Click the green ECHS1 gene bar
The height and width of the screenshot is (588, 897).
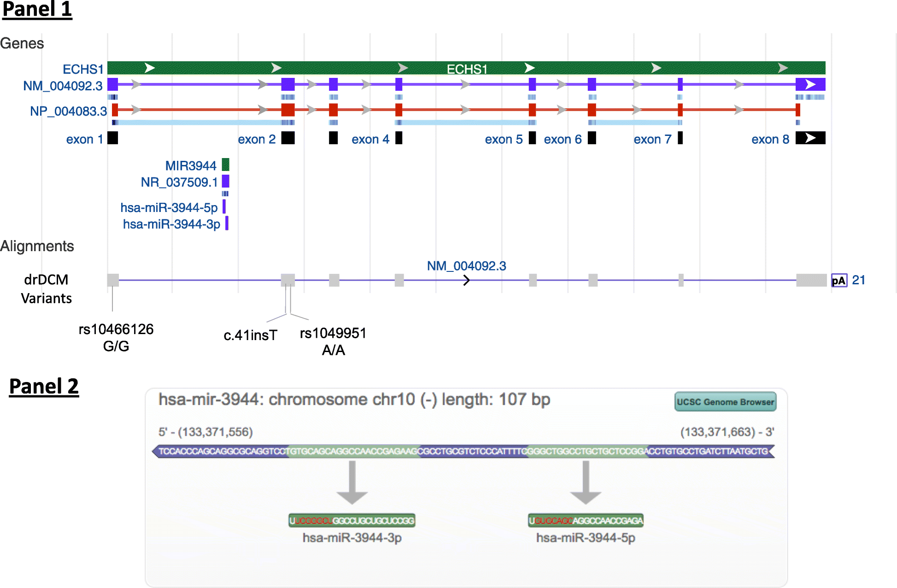tap(466, 68)
